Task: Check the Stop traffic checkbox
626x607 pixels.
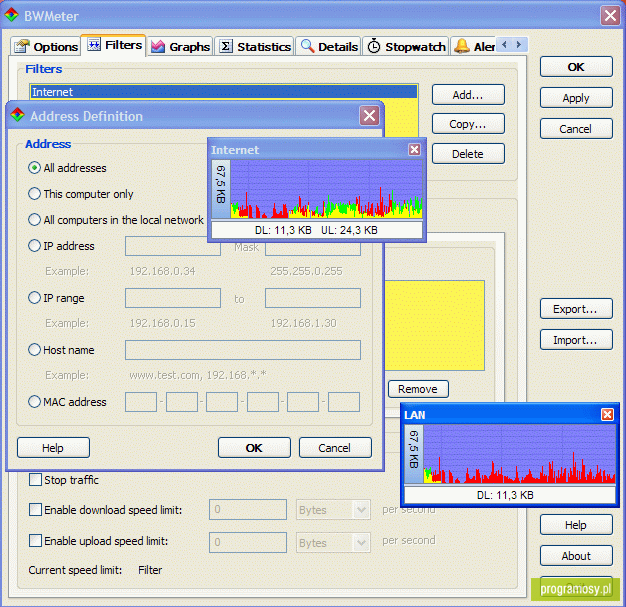Action: (35, 480)
